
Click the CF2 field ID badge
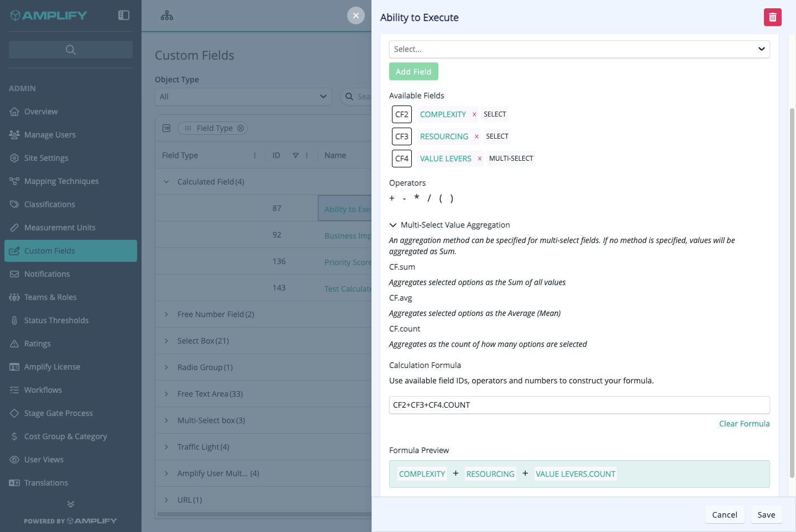click(402, 114)
